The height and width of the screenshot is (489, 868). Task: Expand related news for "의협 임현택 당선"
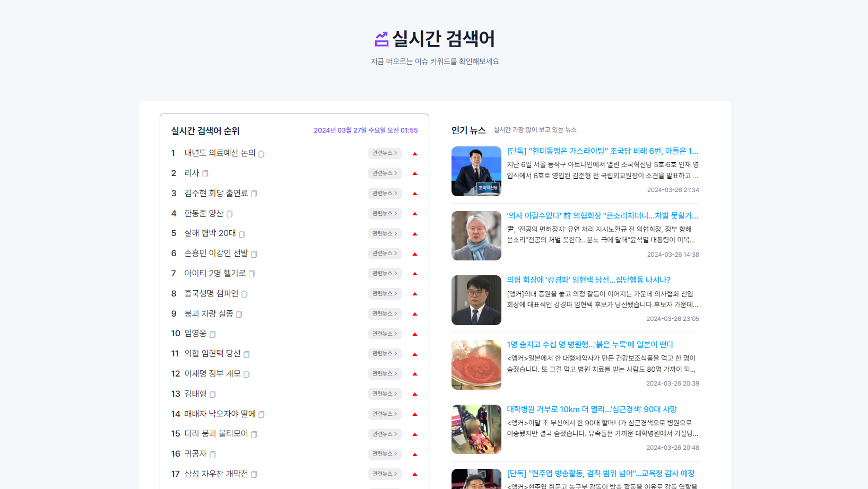click(x=385, y=353)
